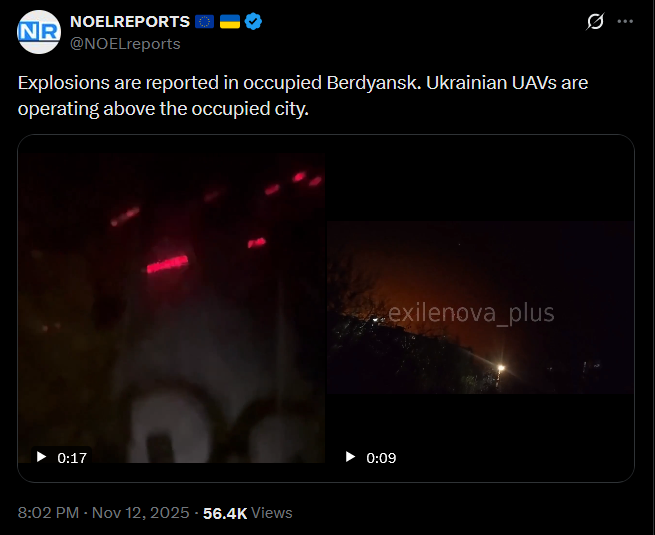Open the left video with red lights

tap(171, 308)
